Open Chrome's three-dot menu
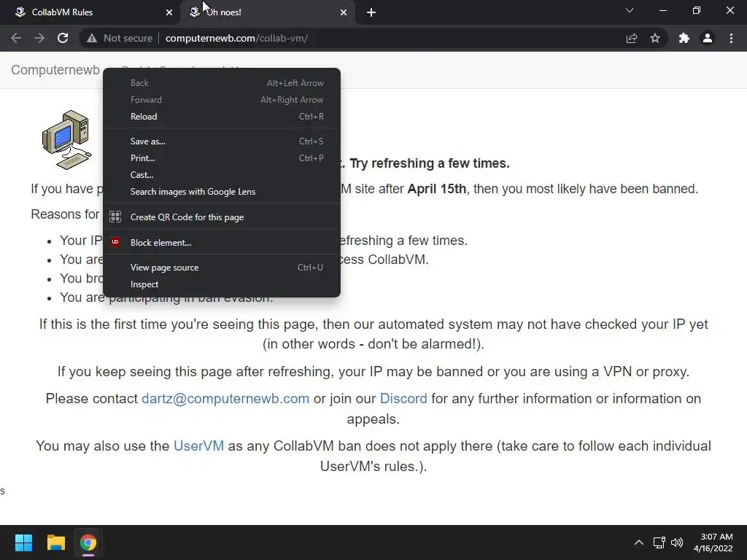Image resolution: width=747 pixels, height=560 pixels. [731, 38]
